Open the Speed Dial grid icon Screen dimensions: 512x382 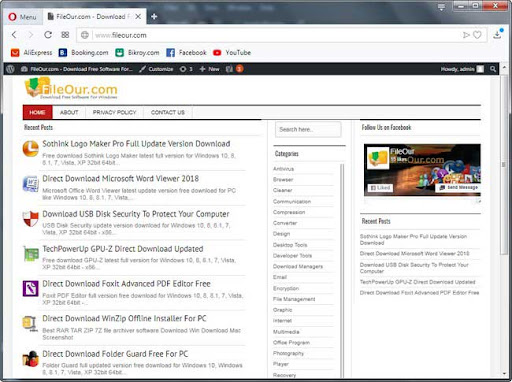coord(65,35)
